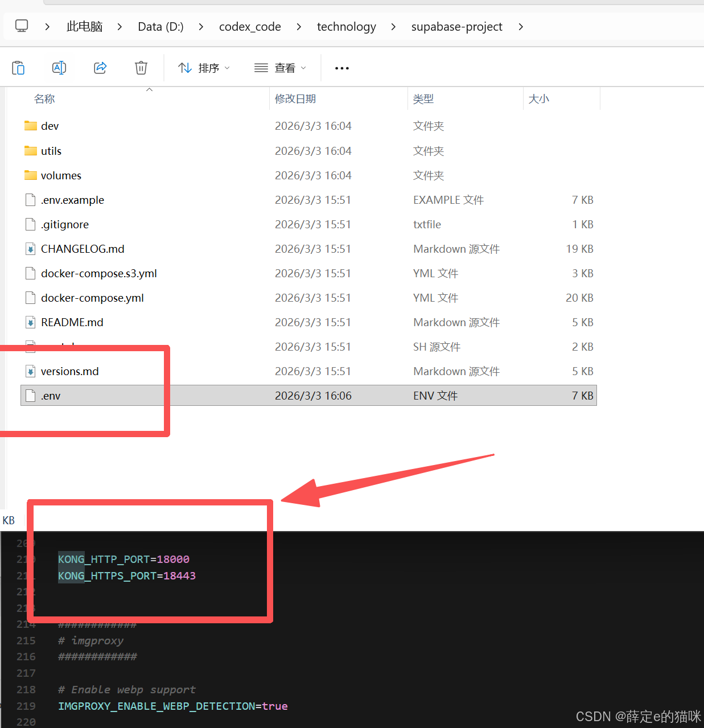This screenshot has height=728, width=704.
Task: Select the docker-compose.s3.yml file name
Action: coord(99,273)
